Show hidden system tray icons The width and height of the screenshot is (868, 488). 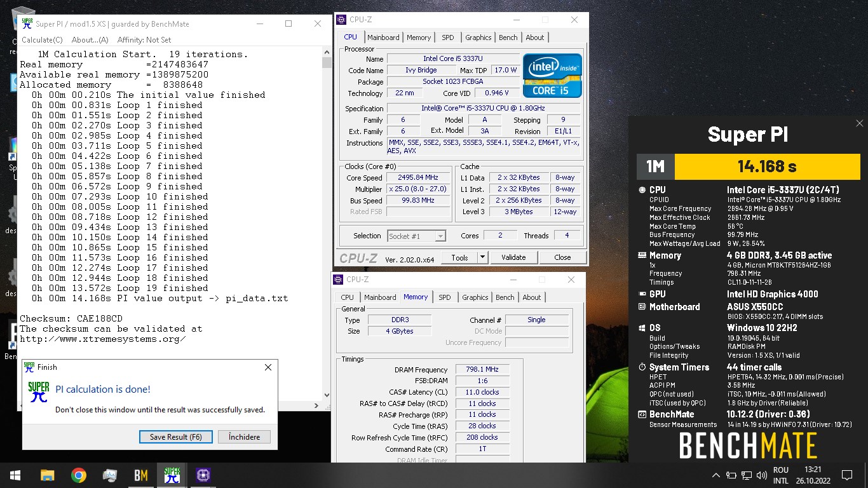(x=716, y=475)
